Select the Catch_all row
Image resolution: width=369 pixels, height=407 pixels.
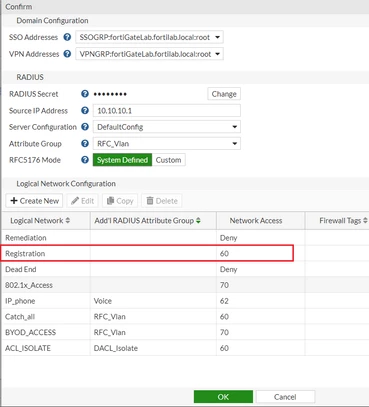coord(185,316)
